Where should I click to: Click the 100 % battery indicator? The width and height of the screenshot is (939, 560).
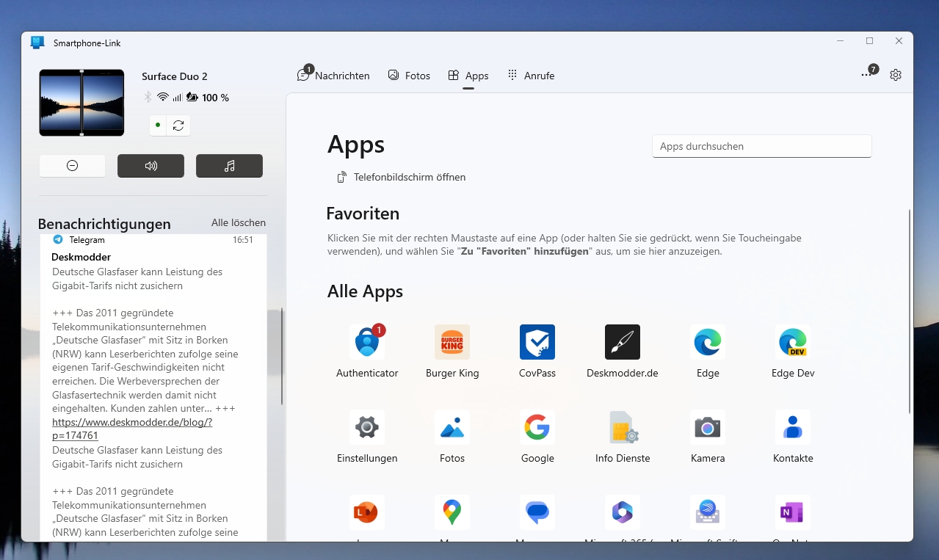(208, 98)
